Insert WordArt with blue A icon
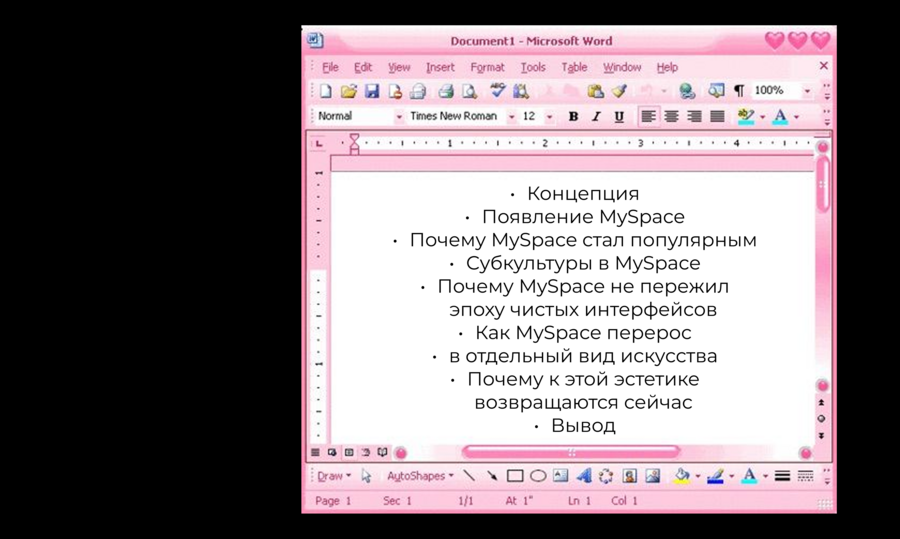The height and width of the screenshot is (539, 900). click(x=584, y=476)
